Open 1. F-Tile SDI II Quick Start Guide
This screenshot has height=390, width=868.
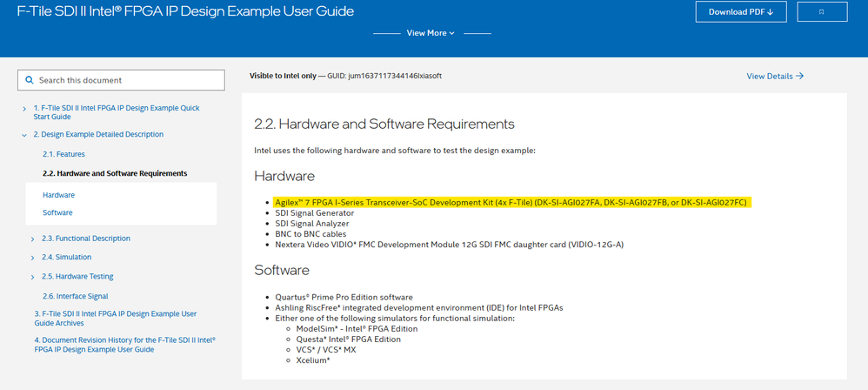click(x=117, y=112)
